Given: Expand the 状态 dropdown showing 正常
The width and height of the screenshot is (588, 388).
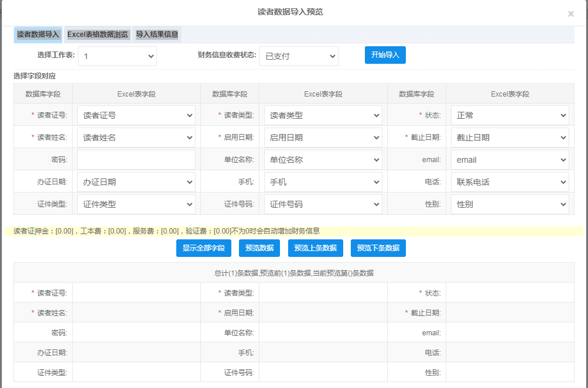Looking at the screenshot, I should (510, 115).
